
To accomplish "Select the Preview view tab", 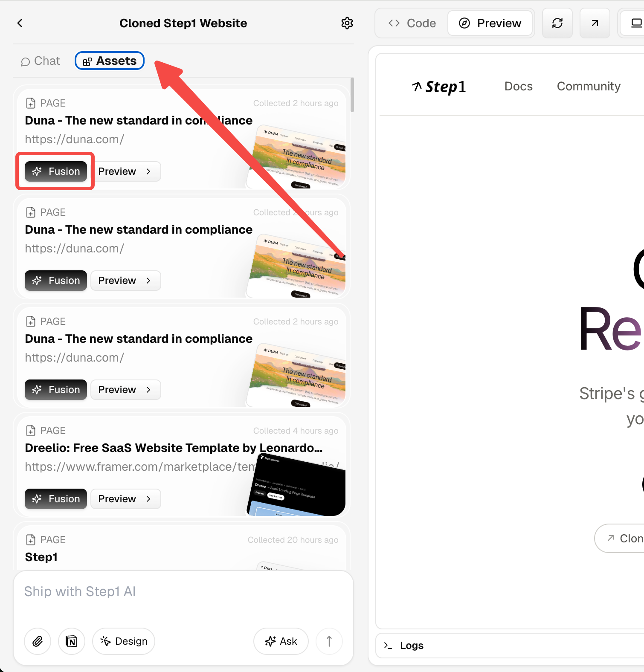I will [x=490, y=23].
